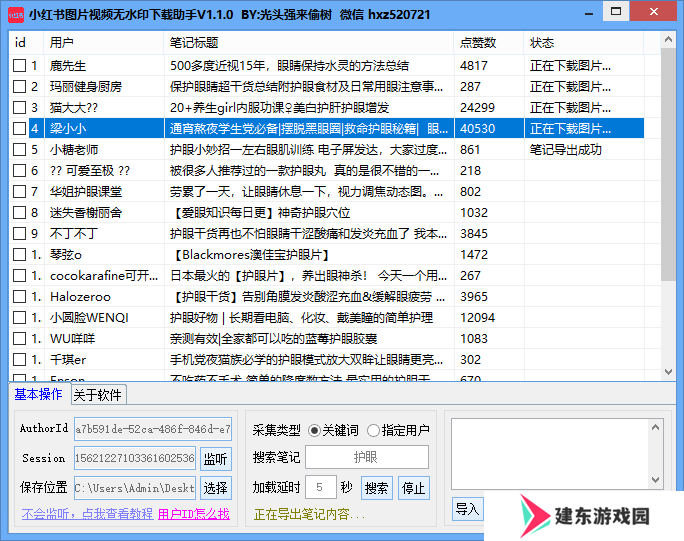Tick the checkbox for the Halozeroo row
Image resolution: width=684 pixels, height=541 pixels.
click(19, 297)
